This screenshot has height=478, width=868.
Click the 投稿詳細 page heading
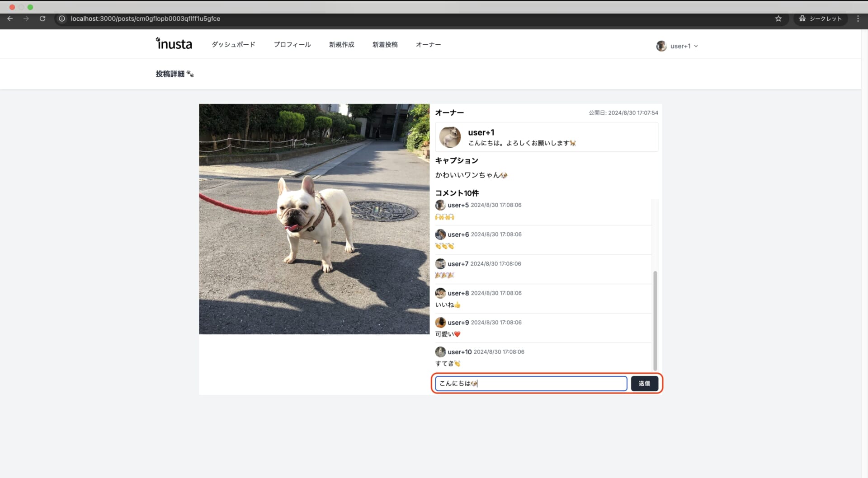174,74
